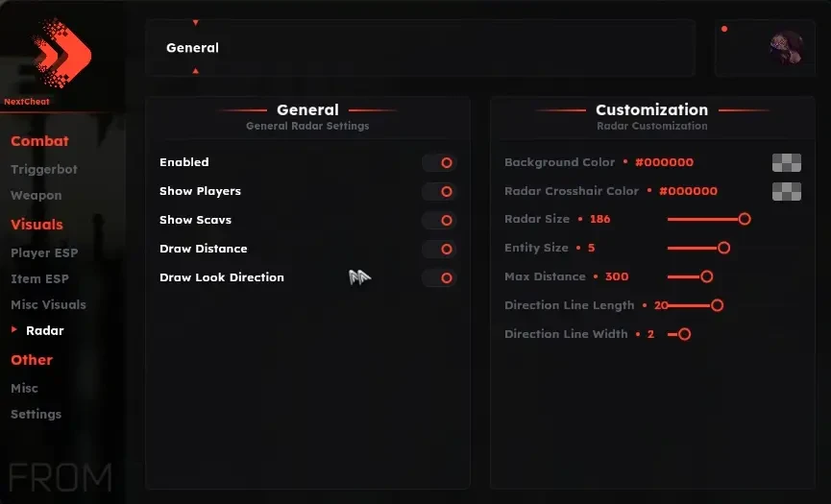The height and width of the screenshot is (504, 831).
Task: Click the NextCheat arrow logo
Action: point(61,53)
